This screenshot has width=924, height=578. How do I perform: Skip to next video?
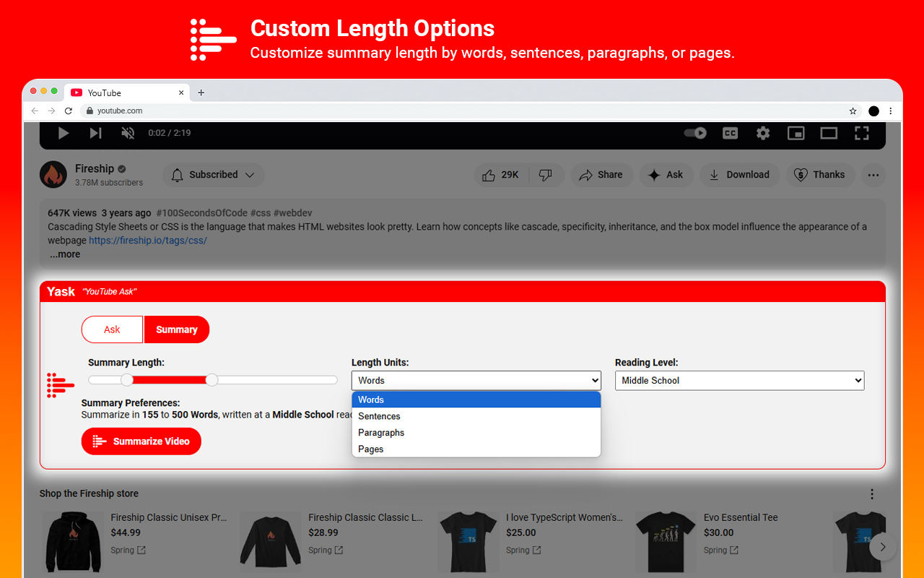pyautogui.click(x=95, y=133)
